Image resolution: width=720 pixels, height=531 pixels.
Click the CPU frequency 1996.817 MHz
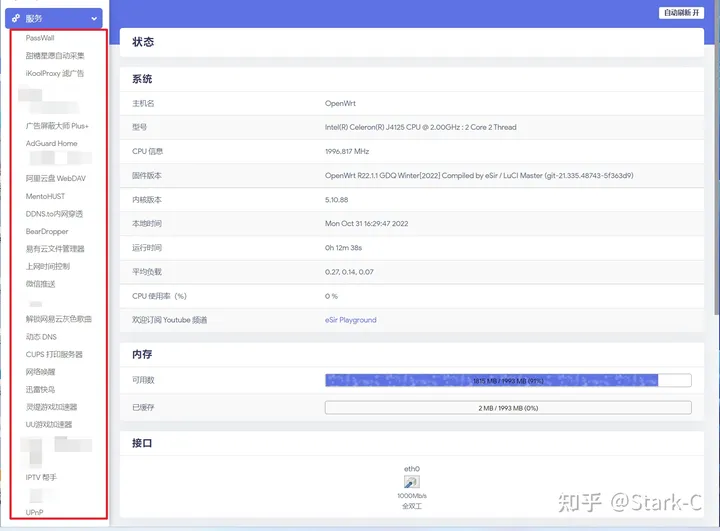(347, 151)
